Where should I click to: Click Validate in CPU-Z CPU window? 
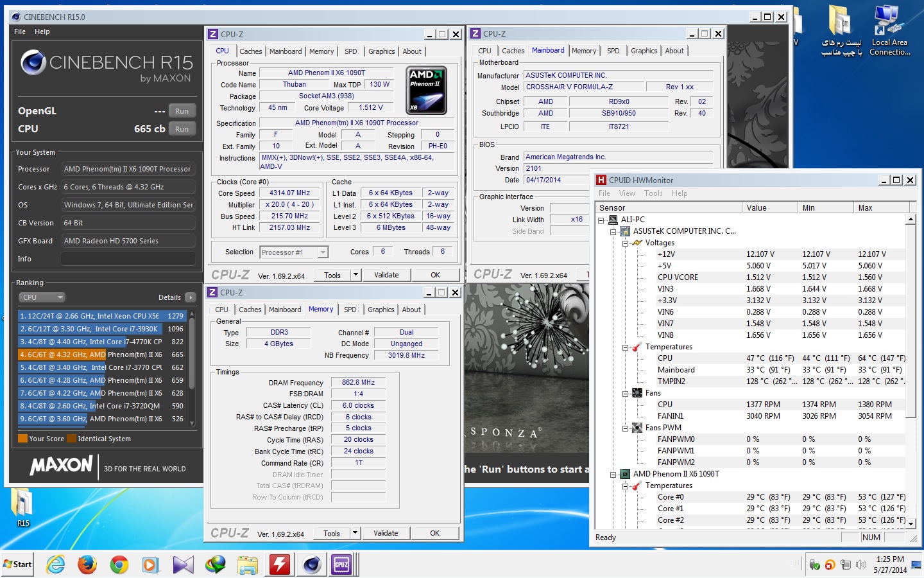point(386,275)
